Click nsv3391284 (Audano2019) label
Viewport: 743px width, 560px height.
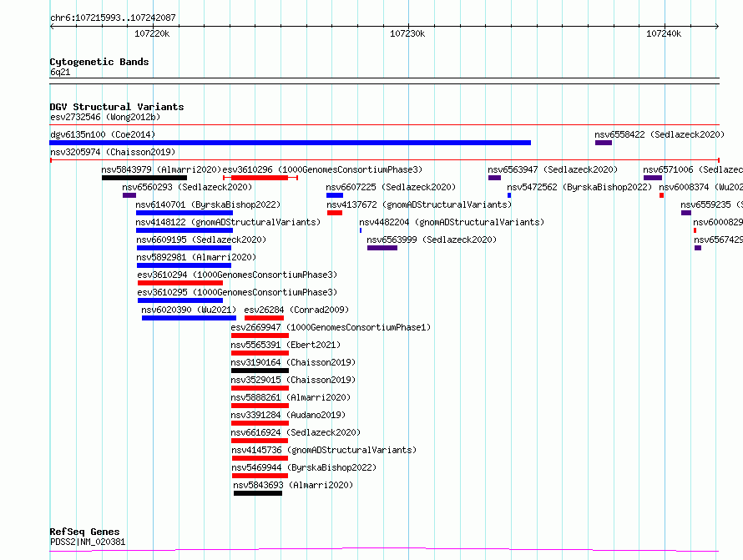pyautogui.click(x=288, y=415)
